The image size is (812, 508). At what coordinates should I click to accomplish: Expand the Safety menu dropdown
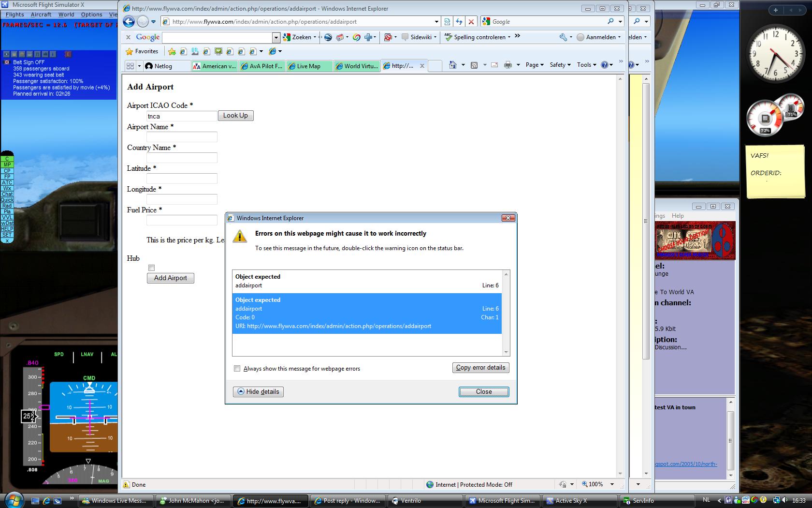coord(560,65)
